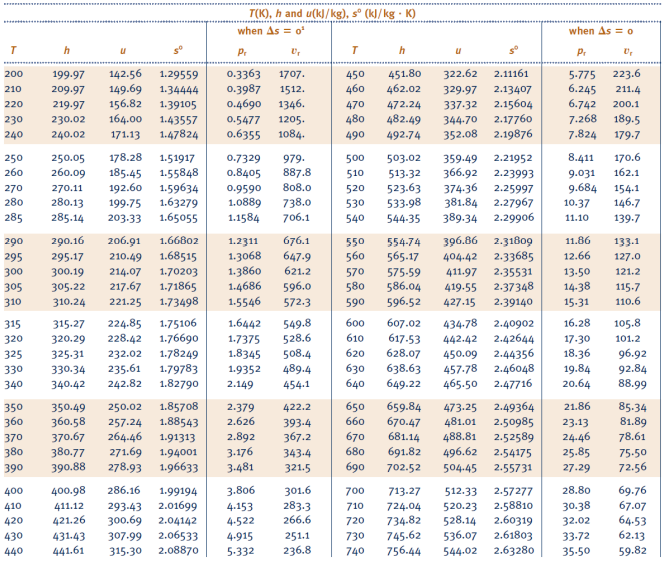The height and width of the screenshot is (567, 667).
Task: Click the s° value 2.25997
Action: (x=513, y=188)
